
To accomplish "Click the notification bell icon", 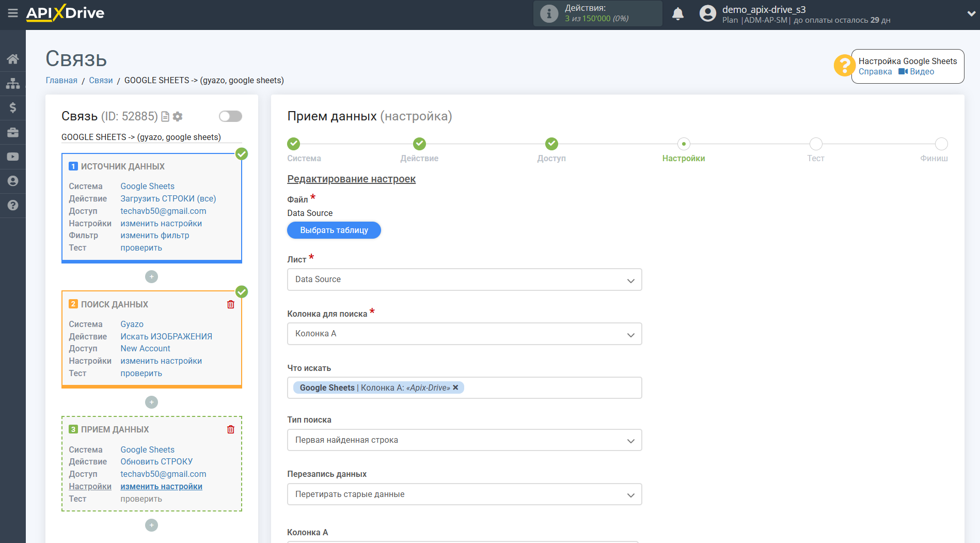I will coord(678,14).
